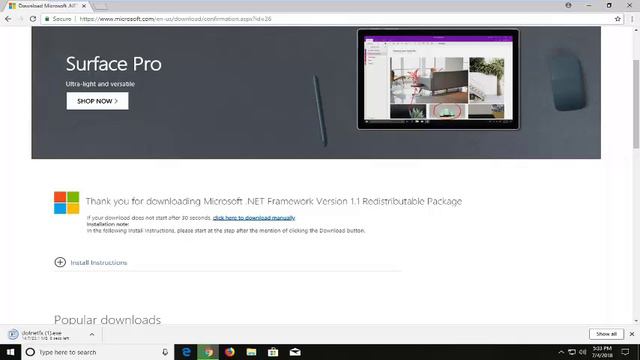Click the scrollbar down arrow

click(636, 321)
